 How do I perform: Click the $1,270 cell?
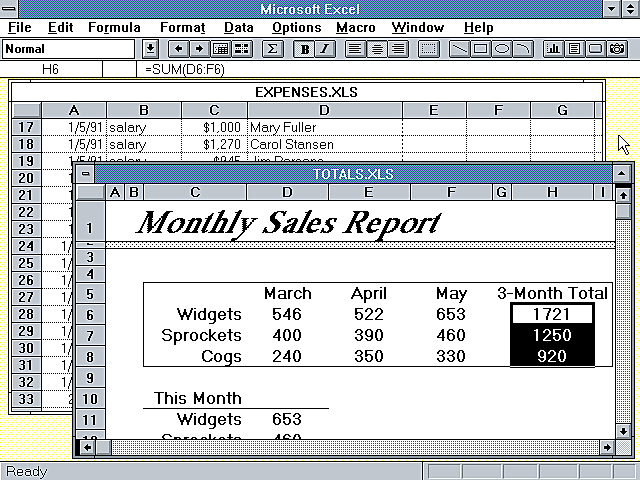214,144
